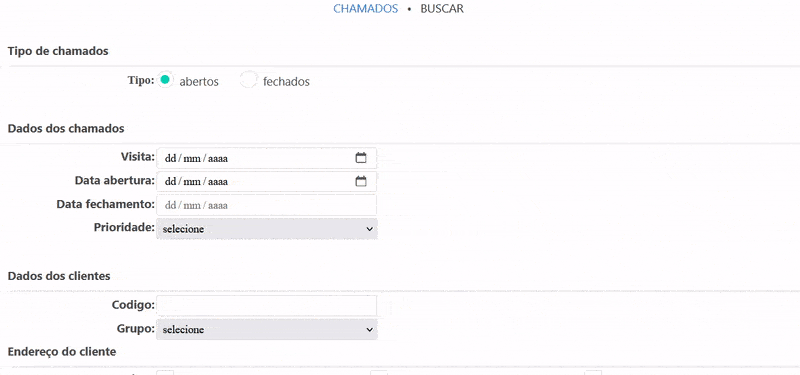Click the Prioridade chevron arrow
This screenshot has height=375, width=800.
tap(370, 230)
